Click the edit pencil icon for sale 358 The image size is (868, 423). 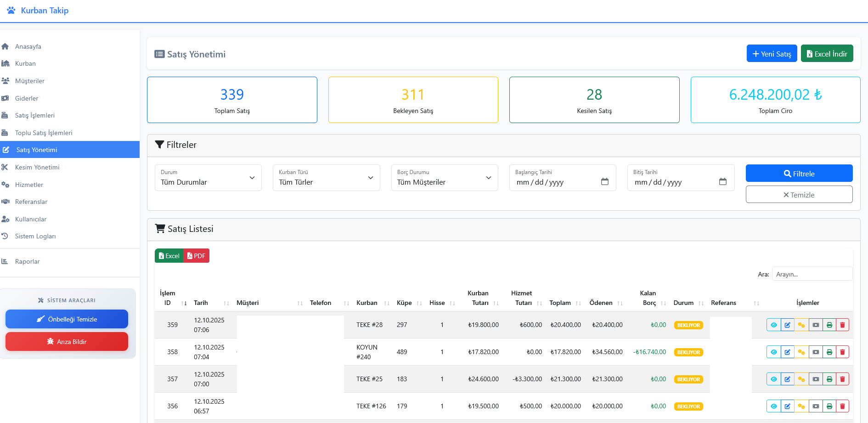click(787, 352)
